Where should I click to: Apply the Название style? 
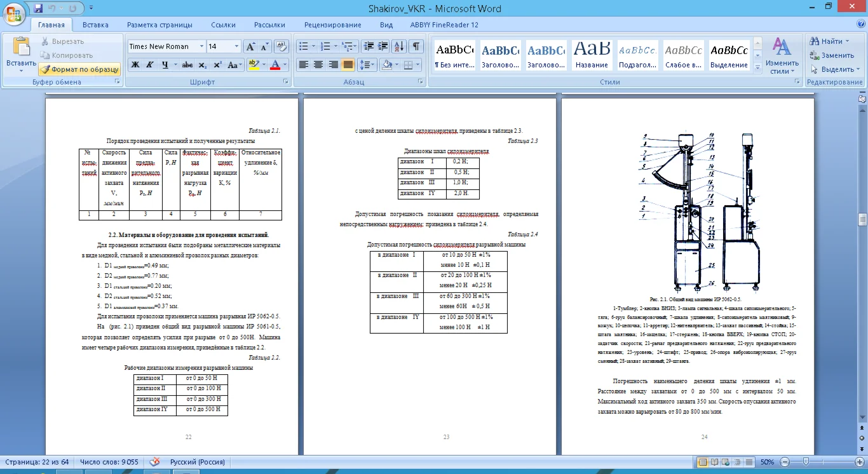tap(592, 55)
